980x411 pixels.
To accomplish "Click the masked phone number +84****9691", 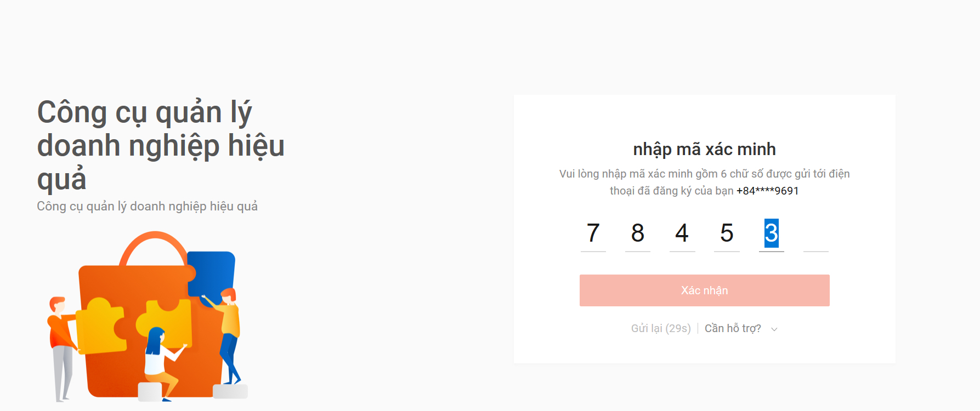I will 767,191.
